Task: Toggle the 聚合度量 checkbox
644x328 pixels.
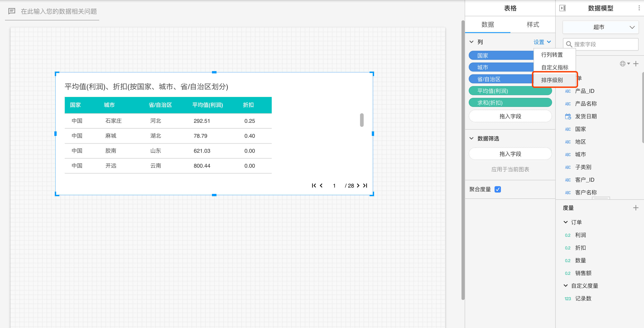Action: 498,190
